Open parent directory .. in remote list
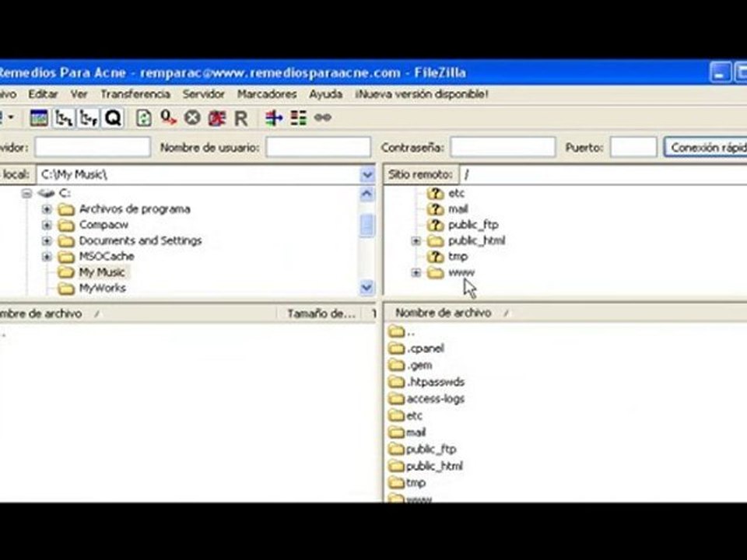The height and width of the screenshot is (560, 747). click(x=410, y=332)
